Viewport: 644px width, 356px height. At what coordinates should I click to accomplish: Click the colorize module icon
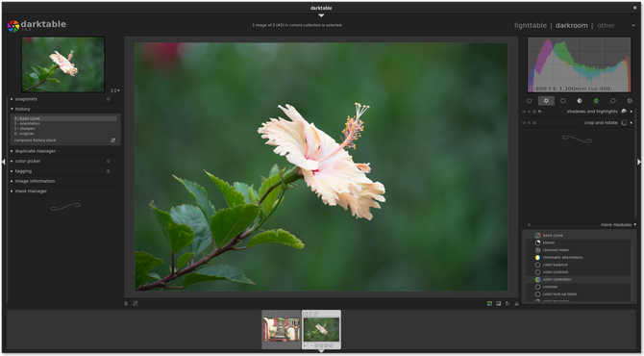coord(537,287)
